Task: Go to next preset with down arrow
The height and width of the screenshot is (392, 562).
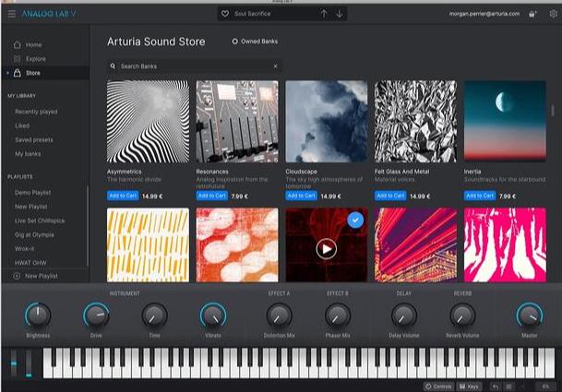Action: click(339, 14)
